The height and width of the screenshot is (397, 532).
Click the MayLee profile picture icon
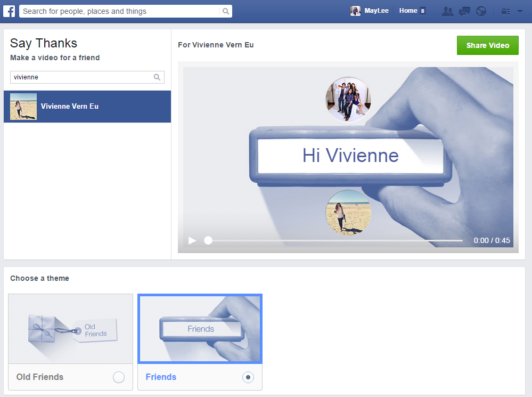click(x=355, y=11)
